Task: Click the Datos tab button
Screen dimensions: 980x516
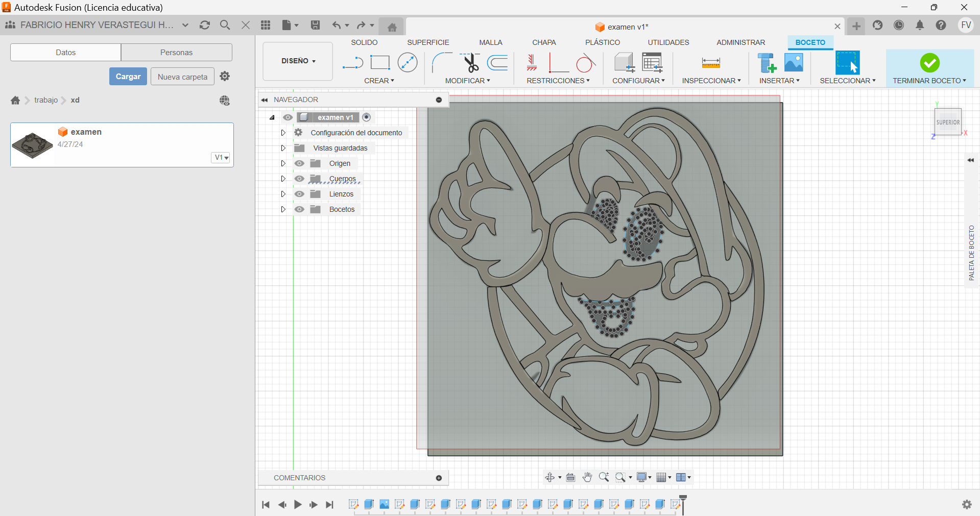Action: click(x=66, y=52)
